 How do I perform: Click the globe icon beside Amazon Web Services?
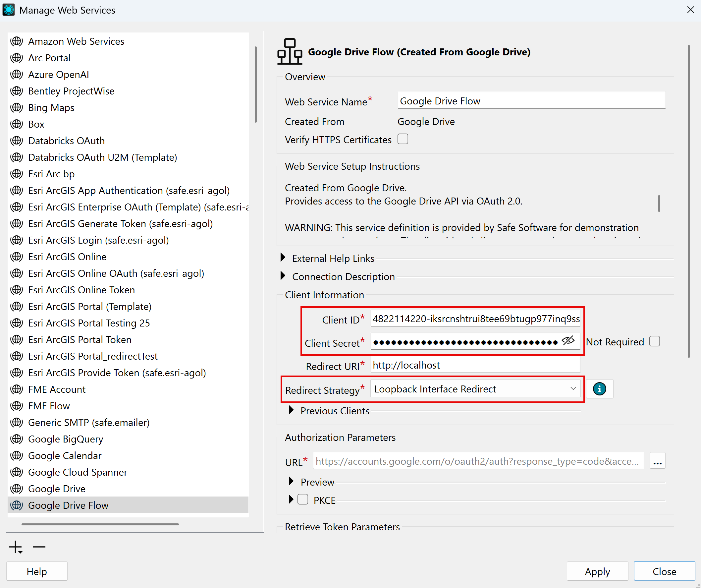(17, 41)
